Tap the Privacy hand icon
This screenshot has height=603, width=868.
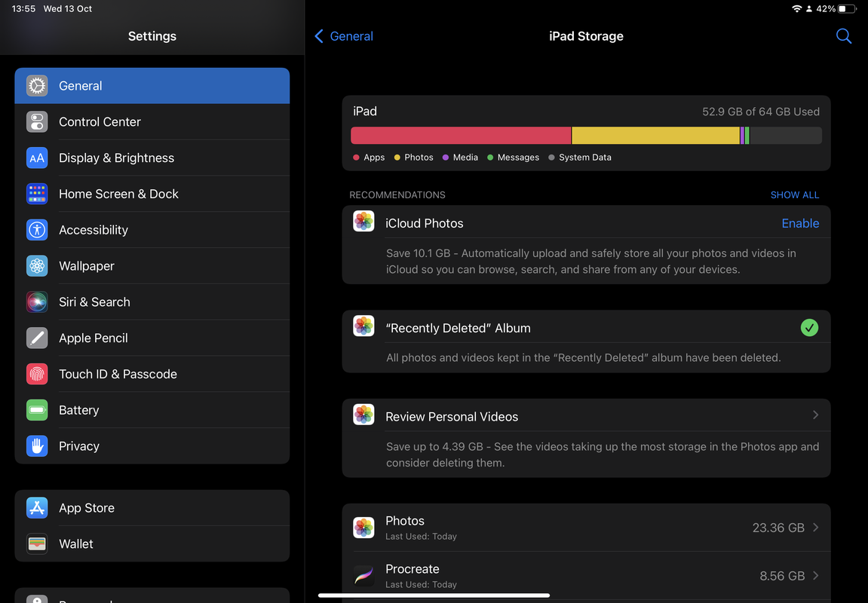37,446
